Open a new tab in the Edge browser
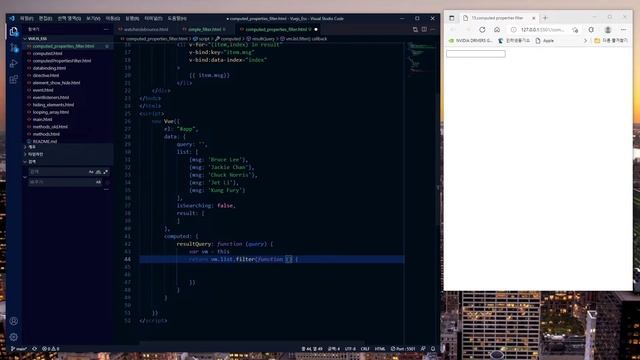Screen dimensions: 640x360 [x=545, y=18]
